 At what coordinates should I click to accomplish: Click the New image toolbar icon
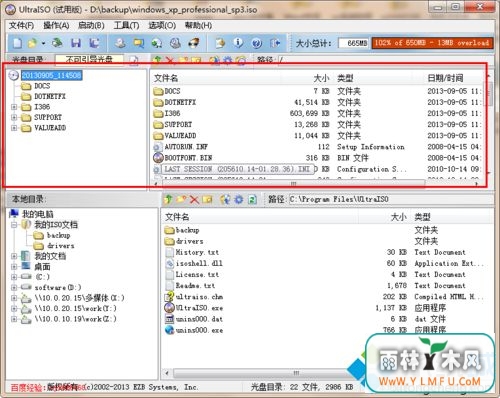pos(18,43)
